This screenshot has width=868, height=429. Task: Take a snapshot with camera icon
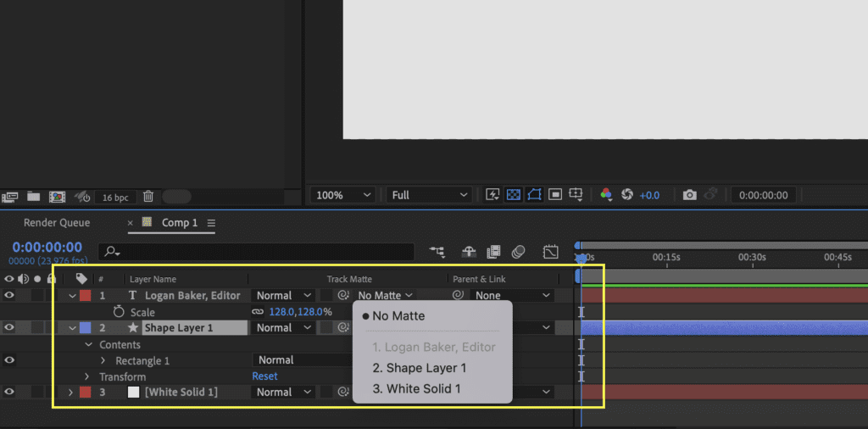click(x=689, y=195)
